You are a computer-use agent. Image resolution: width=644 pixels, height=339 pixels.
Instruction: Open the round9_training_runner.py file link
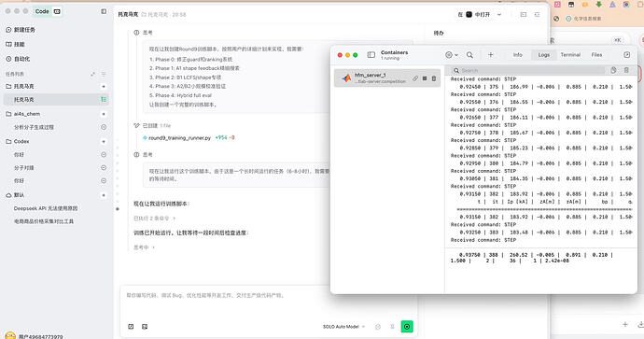click(179, 137)
